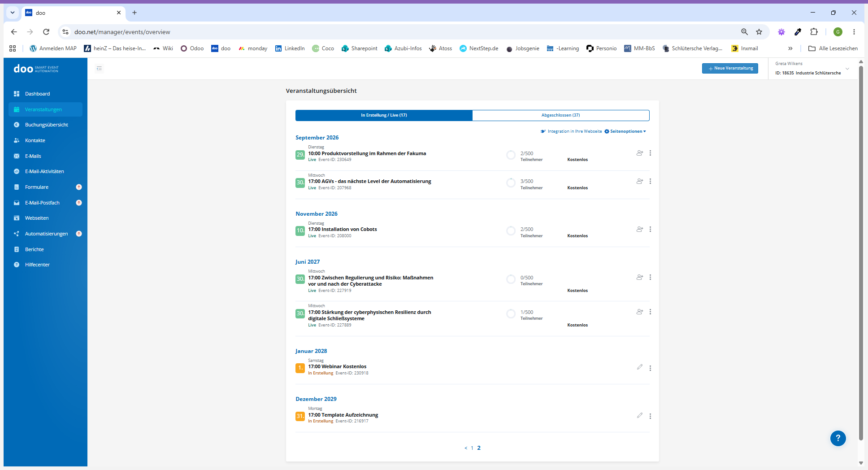Click the Berichte report icon
The width and height of the screenshot is (868, 470).
click(17, 249)
